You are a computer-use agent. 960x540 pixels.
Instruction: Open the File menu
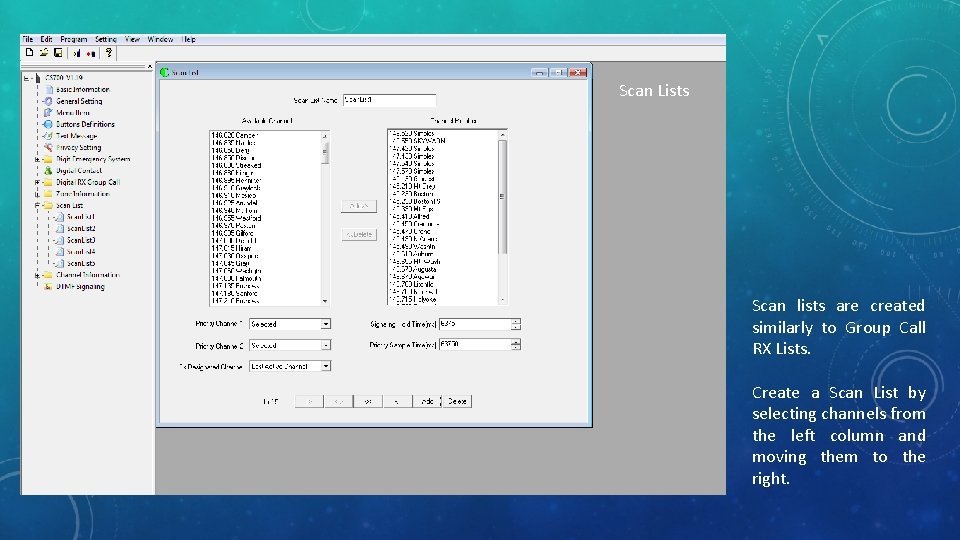(28, 39)
